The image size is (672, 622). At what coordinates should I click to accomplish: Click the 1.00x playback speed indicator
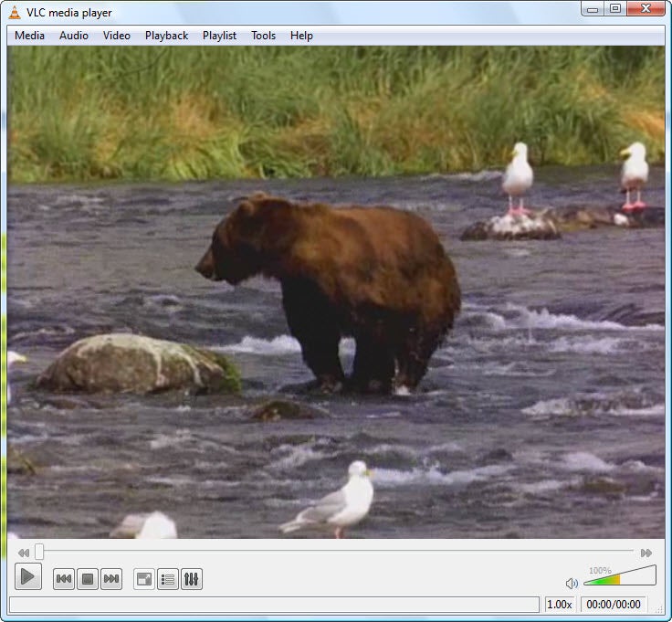pyautogui.click(x=560, y=605)
